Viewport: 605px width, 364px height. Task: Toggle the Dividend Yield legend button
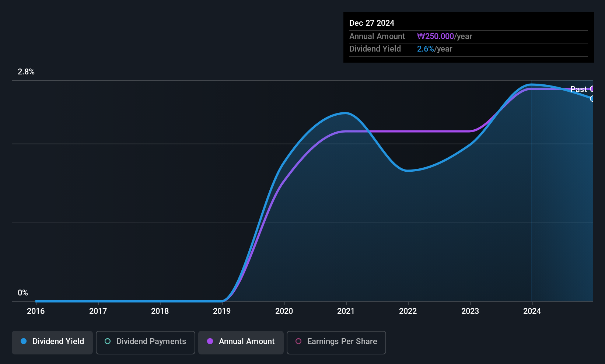coord(52,342)
